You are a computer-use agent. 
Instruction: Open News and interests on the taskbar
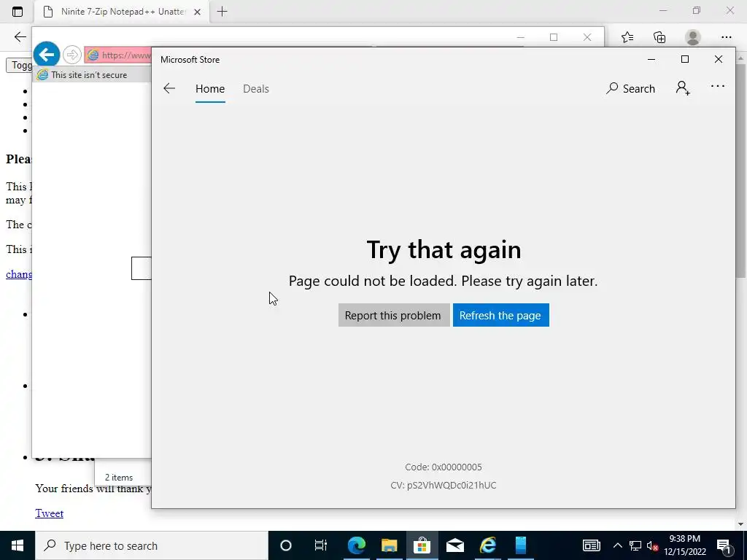591,545
